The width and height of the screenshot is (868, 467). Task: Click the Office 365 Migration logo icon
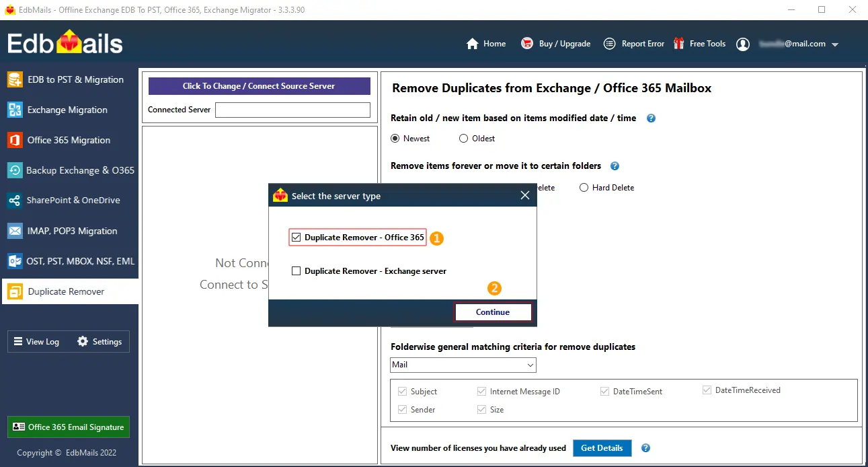coord(15,140)
